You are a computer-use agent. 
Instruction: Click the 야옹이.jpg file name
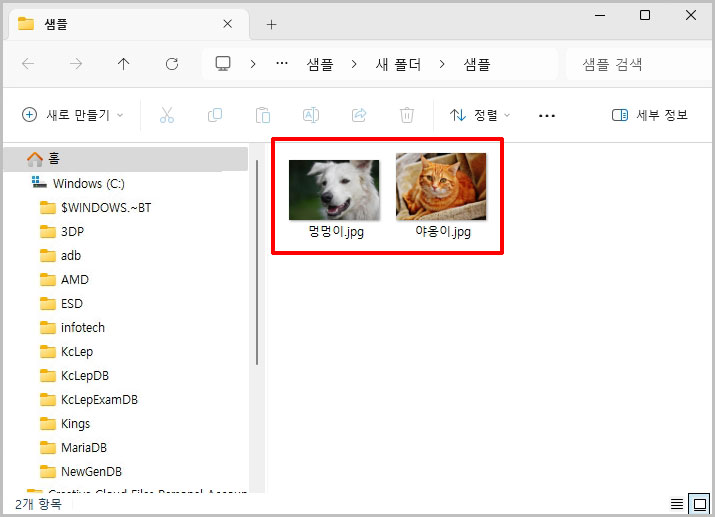(x=443, y=232)
